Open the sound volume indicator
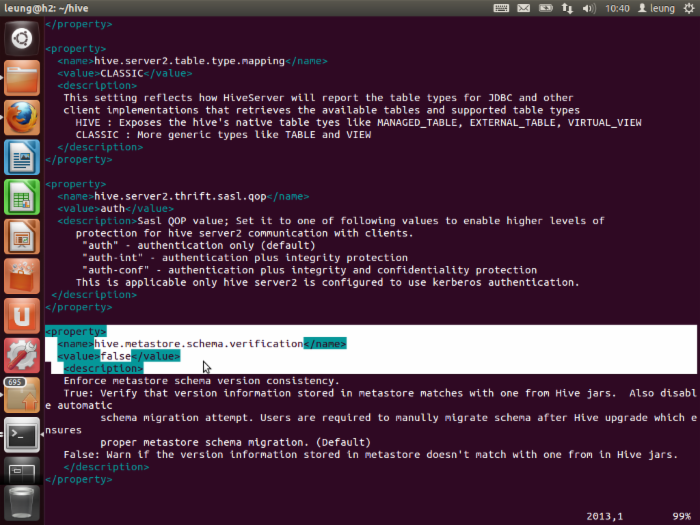Screen dimensions: 700x525 click(589, 8)
